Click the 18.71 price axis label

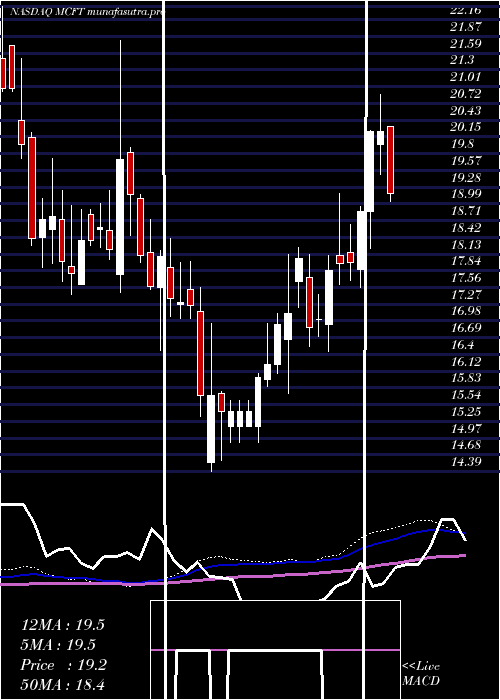coord(466,211)
